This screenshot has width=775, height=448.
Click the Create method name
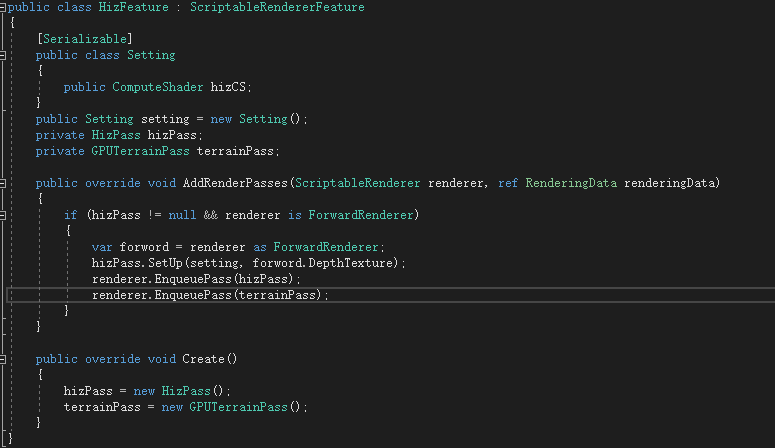[x=203, y=358]
